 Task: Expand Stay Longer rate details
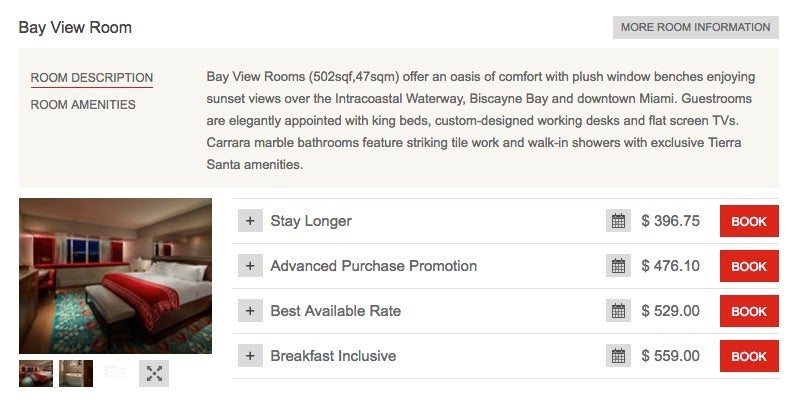pos(250,221)
